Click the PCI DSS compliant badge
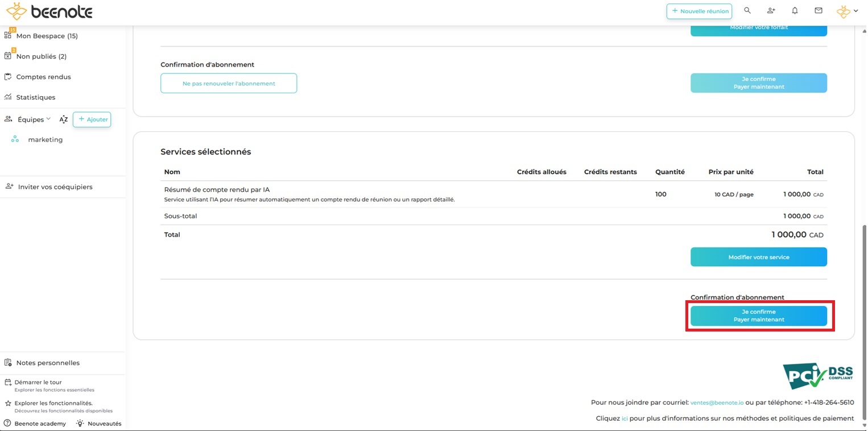 (818, 376)
